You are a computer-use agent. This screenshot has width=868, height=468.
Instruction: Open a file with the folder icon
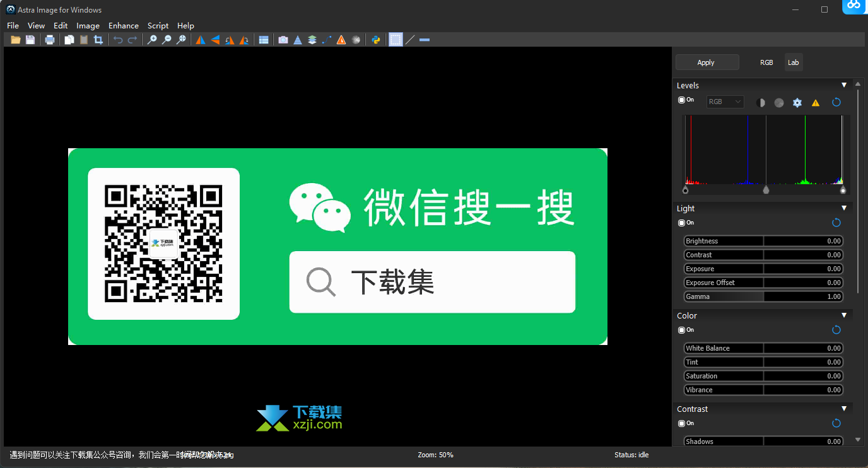pyautogui.click(x=15, y=40)
